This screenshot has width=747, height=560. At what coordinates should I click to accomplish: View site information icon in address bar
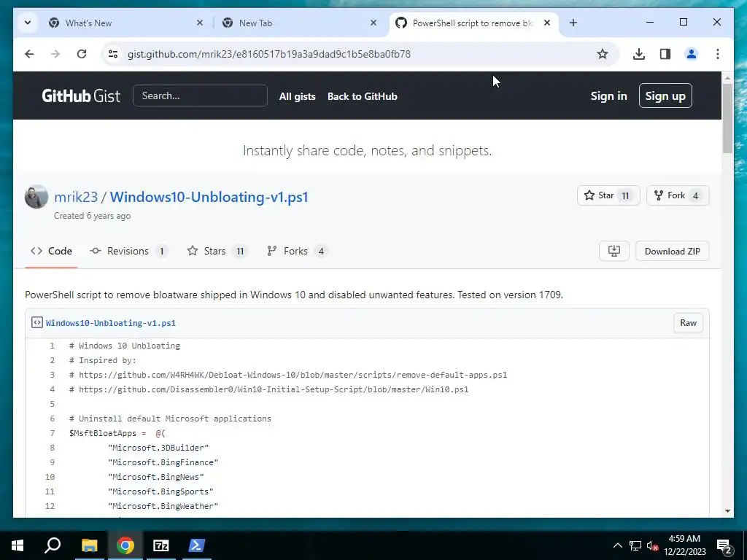(113, 54)
